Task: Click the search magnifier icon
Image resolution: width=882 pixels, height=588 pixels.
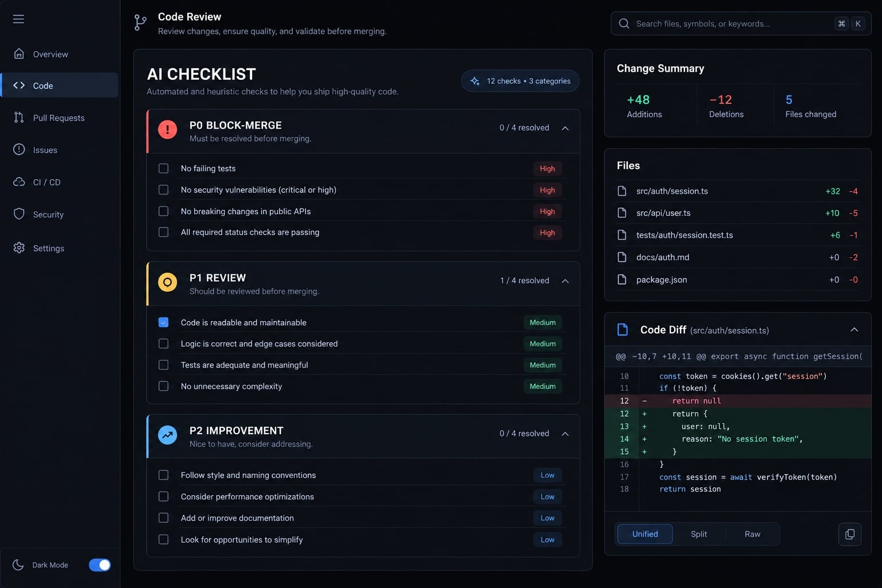Action: click(x=624, y=24)
